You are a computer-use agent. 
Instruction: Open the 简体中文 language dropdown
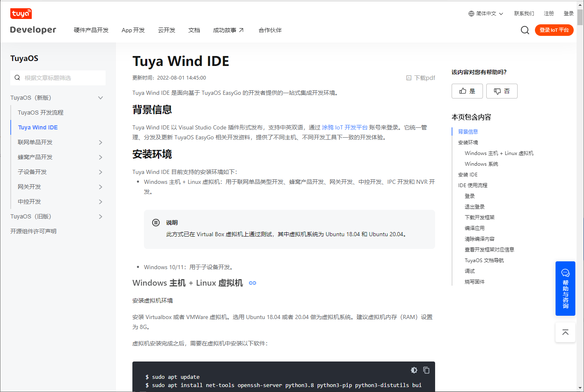tap(485, 13)
